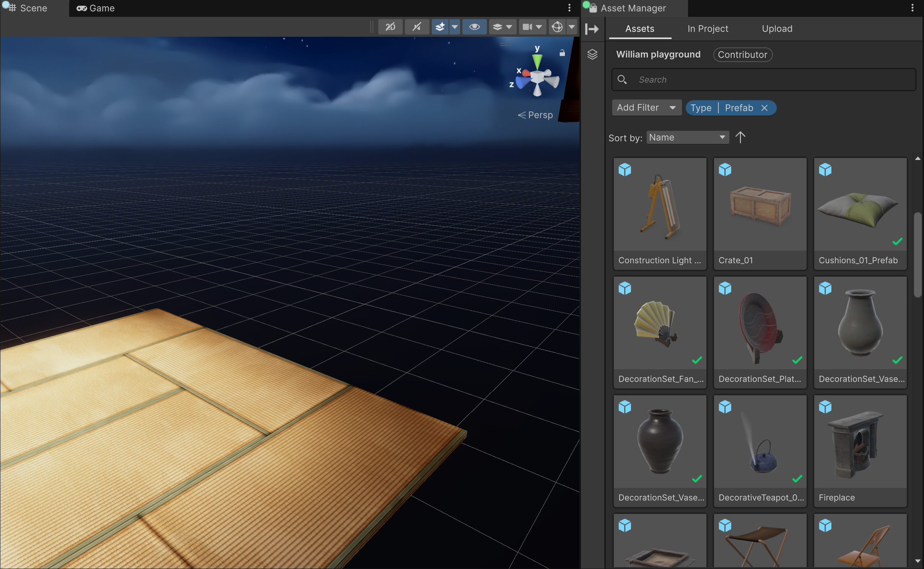The image size is (924, 569).
Task: Click the asset grid scroll up arrow
Action: pyautogui.click(x=917, y=158)
